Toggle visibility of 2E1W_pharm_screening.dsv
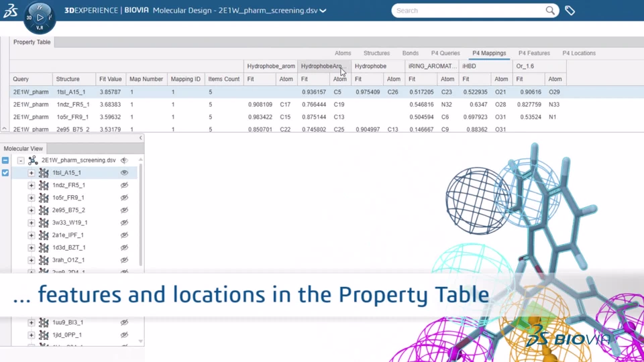The width and height of the screenshot is (644, 362). 124,160
